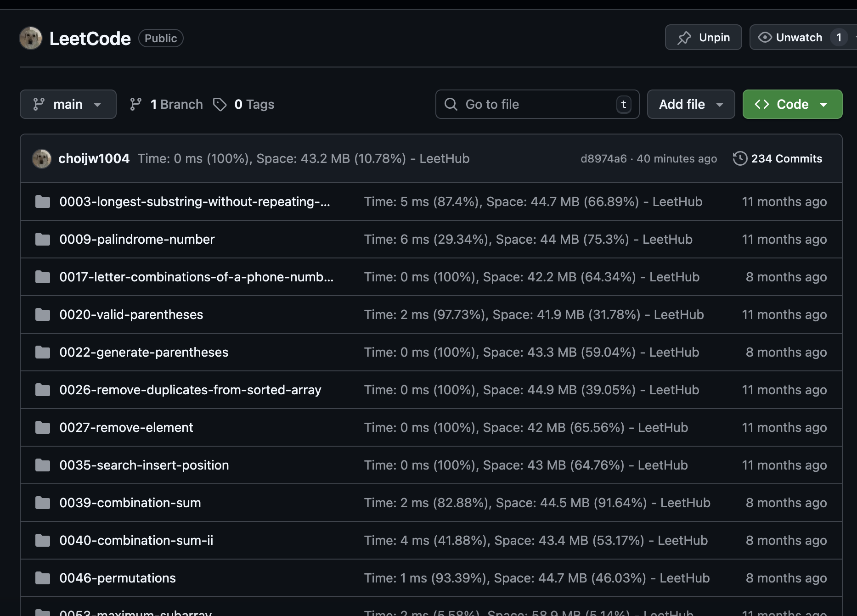Expand the Add file dropdown
Viewport: 857px width, 616px height.
(x=691, y=104)
